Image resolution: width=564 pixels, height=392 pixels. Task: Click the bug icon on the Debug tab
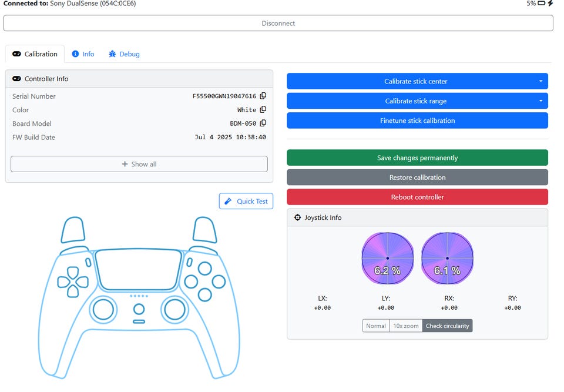[113, 55]
